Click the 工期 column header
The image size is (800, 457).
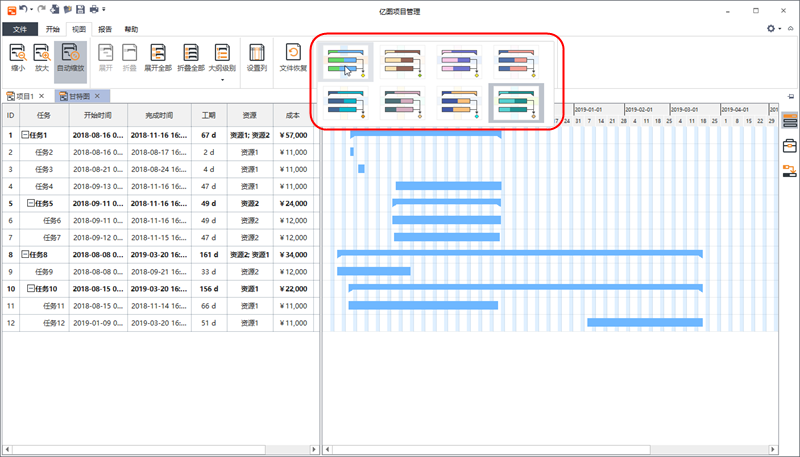[x=209, y=116]
